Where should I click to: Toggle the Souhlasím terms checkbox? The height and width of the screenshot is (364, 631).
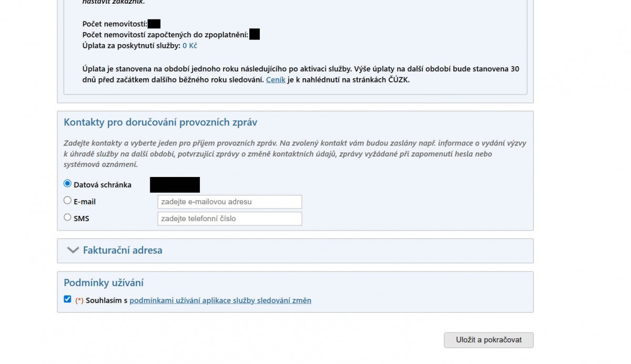[67, 299]
